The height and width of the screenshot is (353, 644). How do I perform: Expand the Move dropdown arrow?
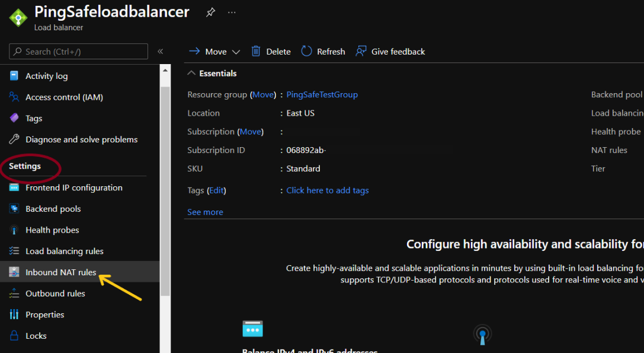[236, 52]
